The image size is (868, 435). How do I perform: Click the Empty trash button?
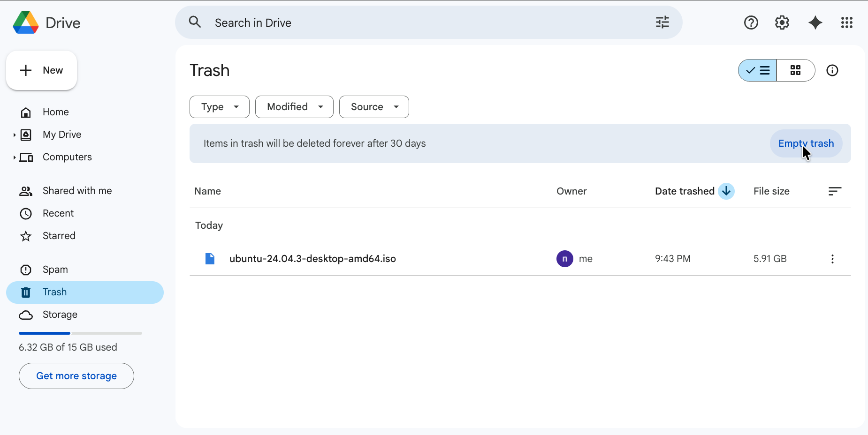click(806, 143)
